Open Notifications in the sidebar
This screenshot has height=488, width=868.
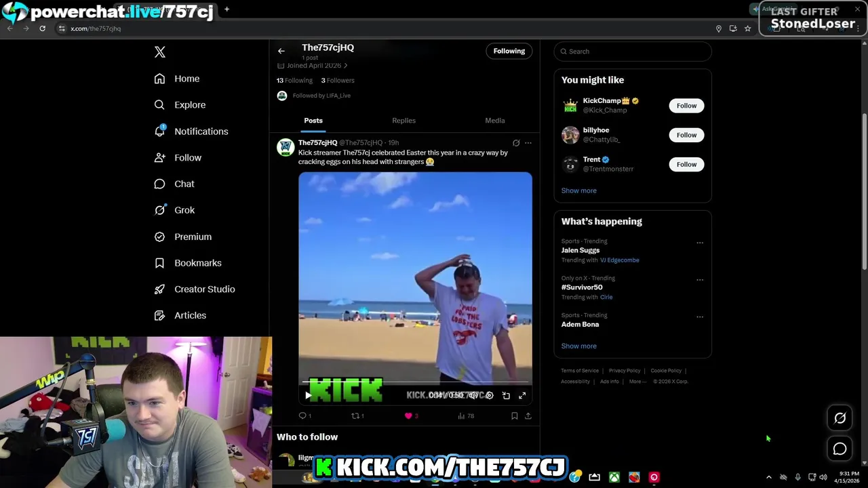pyautogui.click(x=191, y=131)
